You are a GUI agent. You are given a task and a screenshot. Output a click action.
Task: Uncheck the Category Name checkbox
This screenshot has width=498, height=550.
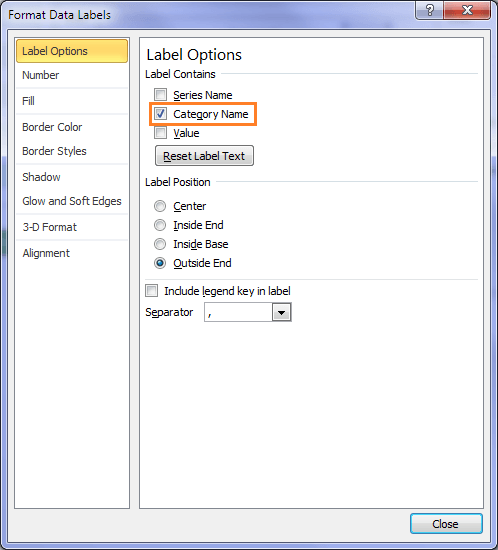161,114
